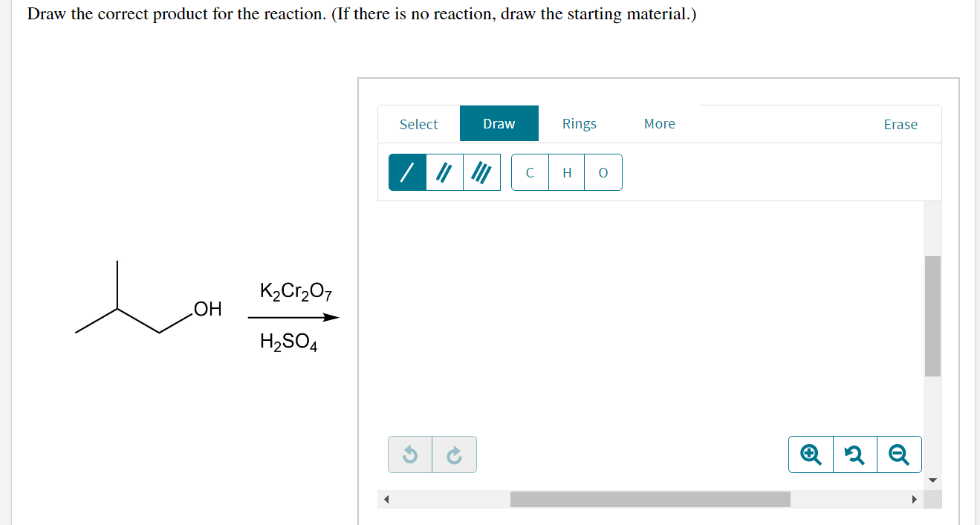Click the Erase button
Screen dimensions: 980x525
901,125
